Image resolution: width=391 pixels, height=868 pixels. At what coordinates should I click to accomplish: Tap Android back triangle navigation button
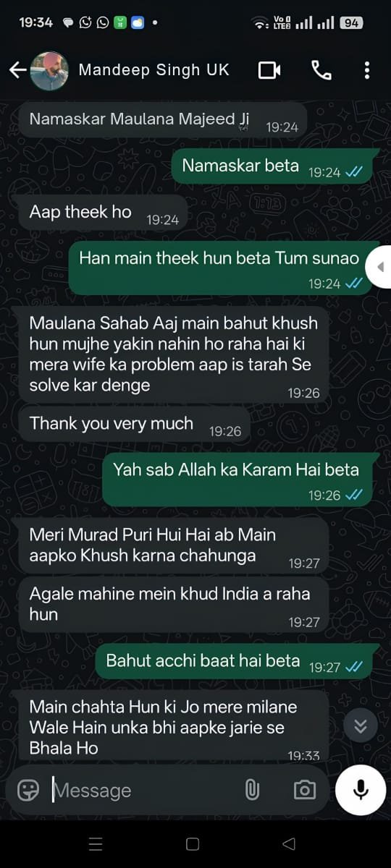coord(289,844)
